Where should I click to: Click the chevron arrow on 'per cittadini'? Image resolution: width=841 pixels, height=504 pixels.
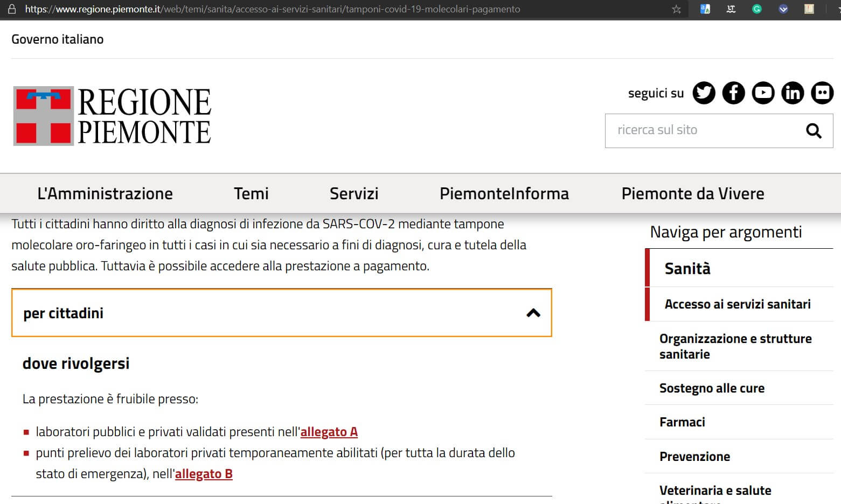coord(533,313)
